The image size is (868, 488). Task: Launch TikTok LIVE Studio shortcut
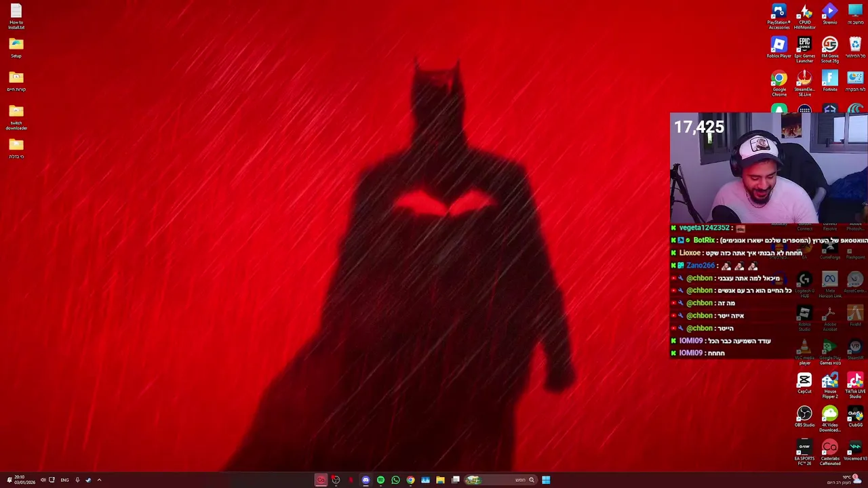[855, 386]
